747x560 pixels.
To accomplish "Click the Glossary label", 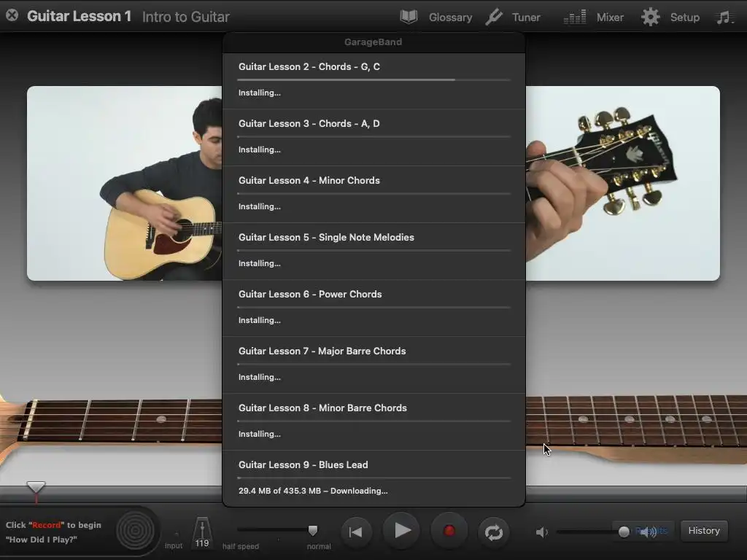I will coord(450,17).
